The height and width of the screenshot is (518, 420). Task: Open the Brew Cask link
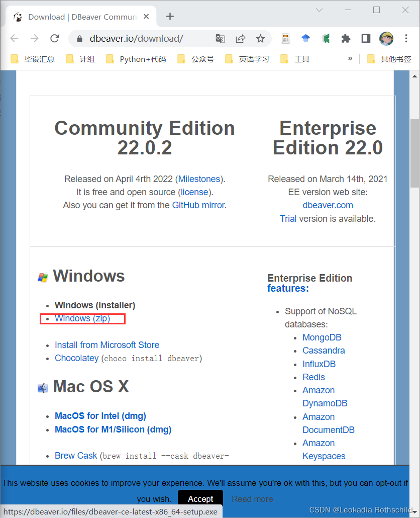tap(76, 456)
